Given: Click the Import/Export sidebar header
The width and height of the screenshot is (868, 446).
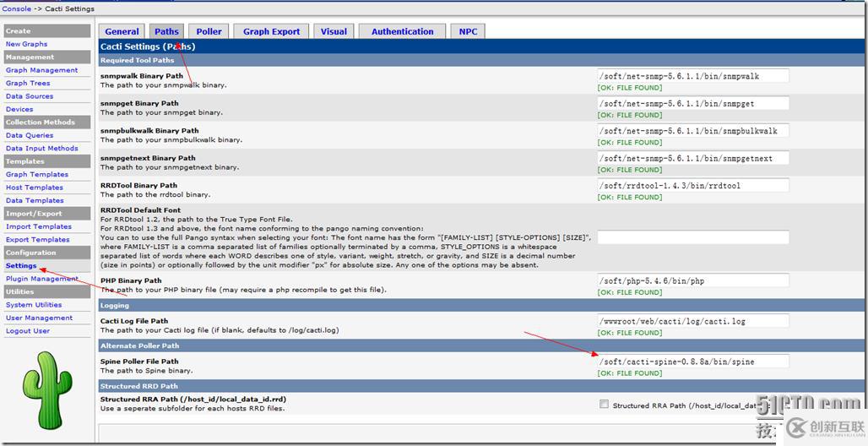Looking at the screenshot, I should (47, 214).
